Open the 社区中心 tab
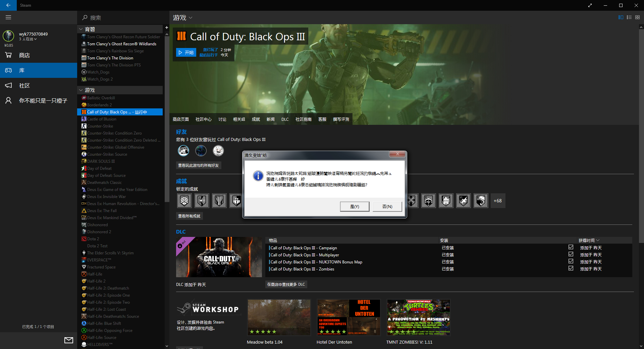This screenshot has height=349, width=644. (x=204, y=119)
